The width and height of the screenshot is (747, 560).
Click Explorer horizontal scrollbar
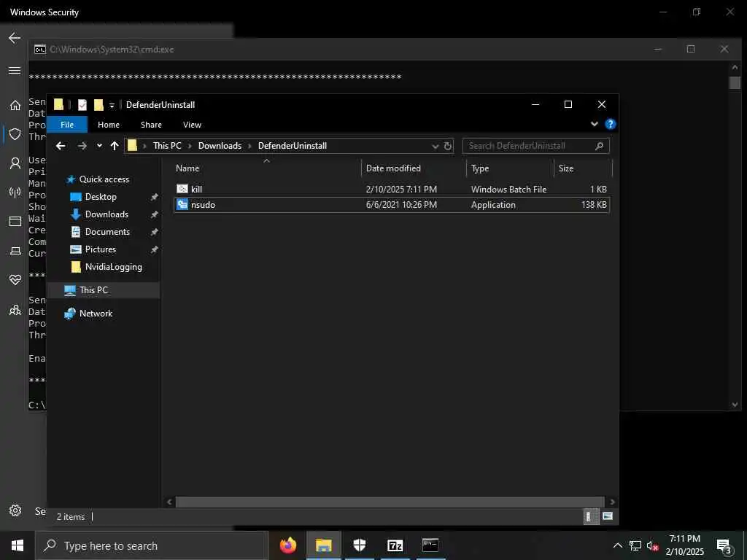click(390, 502)
